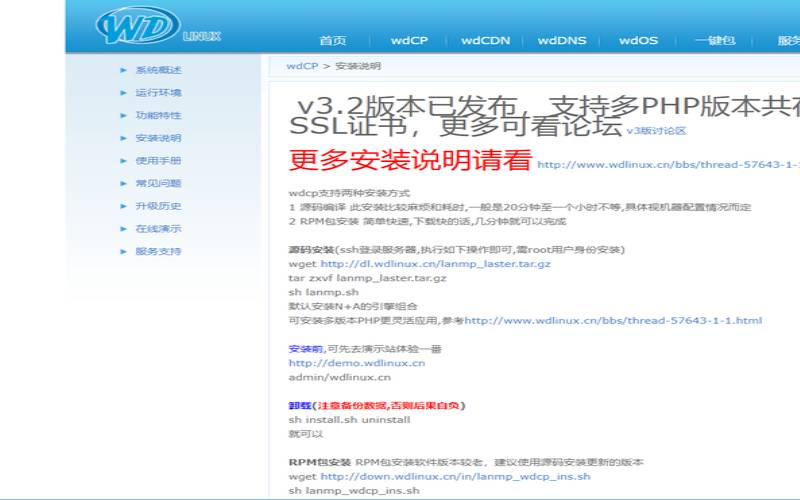Open the wdCP navigation tab

[409, 40]
